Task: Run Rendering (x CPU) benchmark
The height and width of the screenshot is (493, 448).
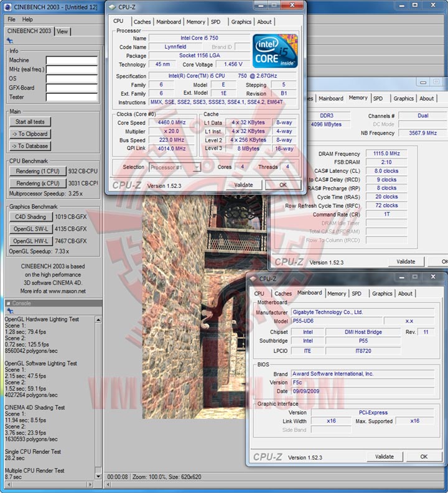Action: coord(38,183)
